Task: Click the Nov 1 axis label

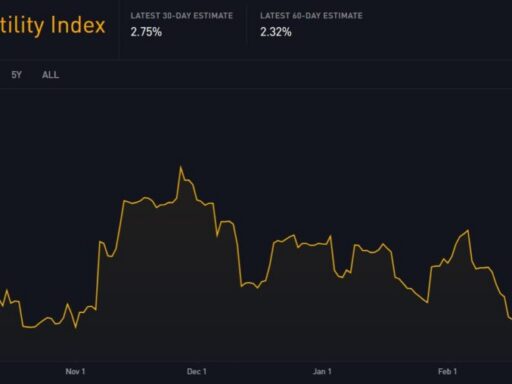Action: 75,371
